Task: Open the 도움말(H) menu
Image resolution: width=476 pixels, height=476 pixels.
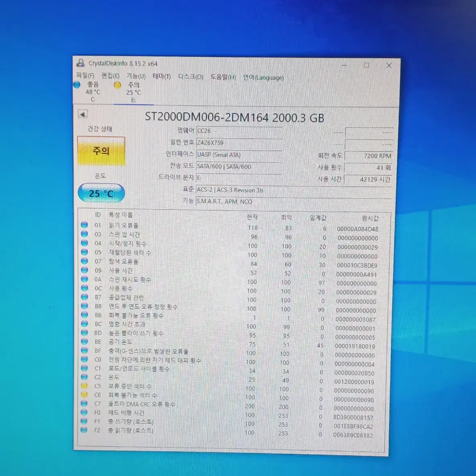Action: pos(223,77)
